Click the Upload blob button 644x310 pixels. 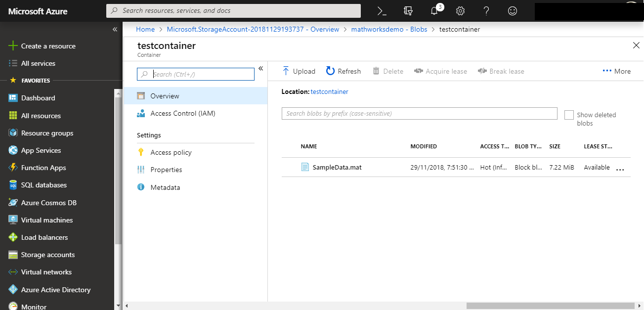(299, 71)
